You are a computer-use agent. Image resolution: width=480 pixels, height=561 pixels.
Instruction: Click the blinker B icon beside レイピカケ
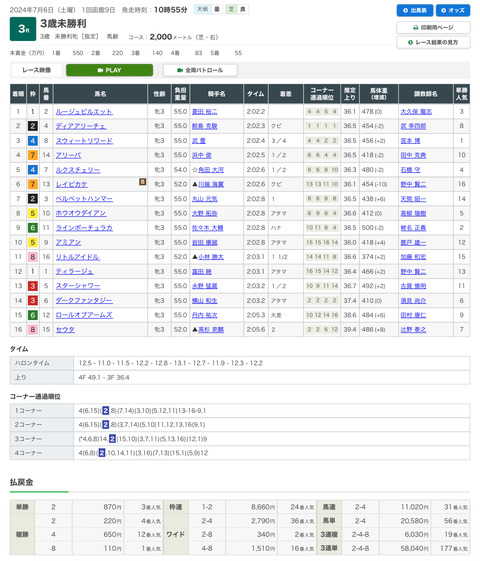pos(142,182)
